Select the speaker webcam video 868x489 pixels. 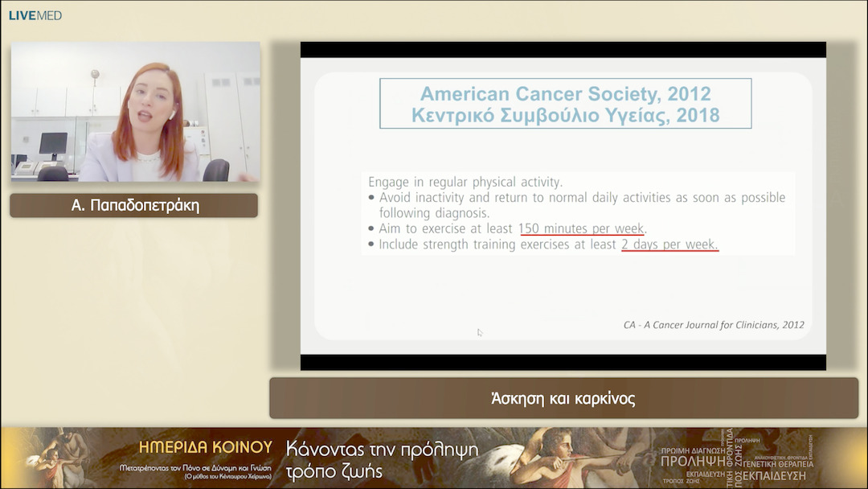(135, 111)
